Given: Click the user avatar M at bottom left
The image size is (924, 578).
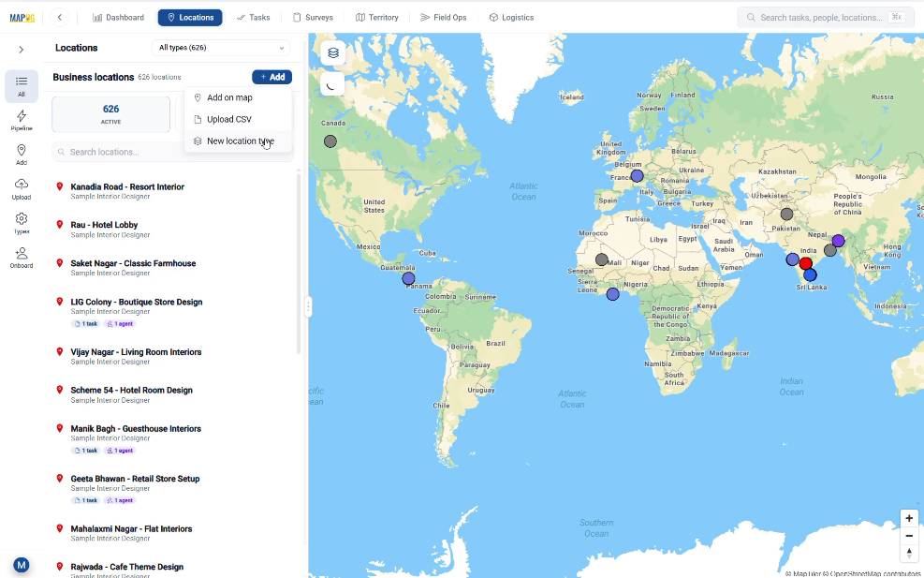Looking at the screenshot, I should 22,565.
